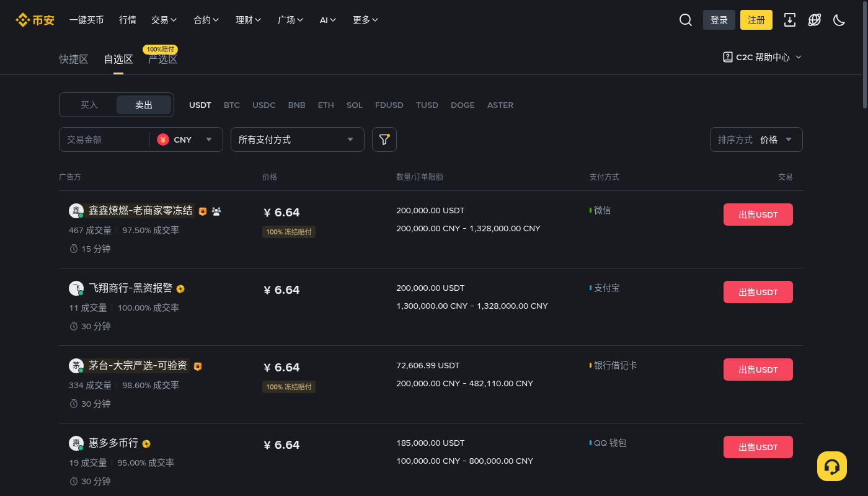Click the page vertical scrollbar

(x=865, y=55)
